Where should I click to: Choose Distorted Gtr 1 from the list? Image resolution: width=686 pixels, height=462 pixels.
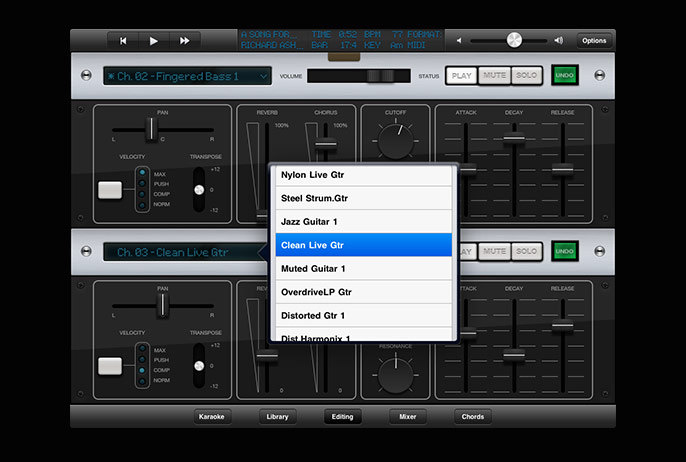(x=364, y=315)
